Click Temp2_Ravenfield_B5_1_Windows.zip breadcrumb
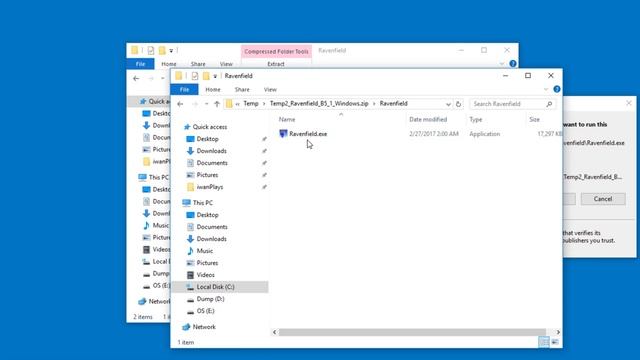This screenshot has height=360, width=640. (319, 104)
